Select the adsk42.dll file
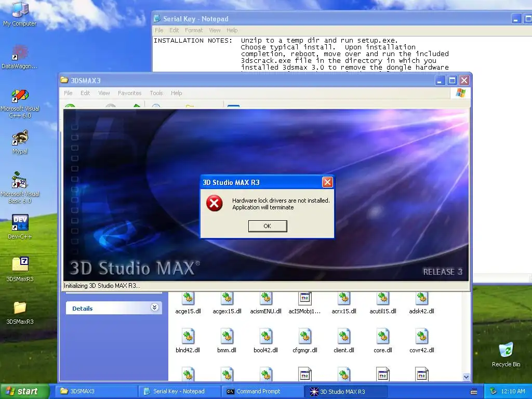Screen dimensions: 532x399 tap(422, 303)
